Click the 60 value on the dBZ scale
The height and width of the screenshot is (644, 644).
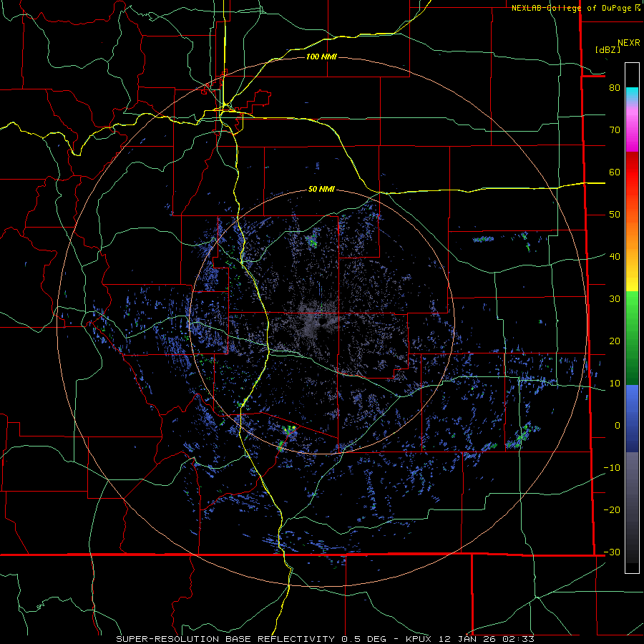(615, 172)
